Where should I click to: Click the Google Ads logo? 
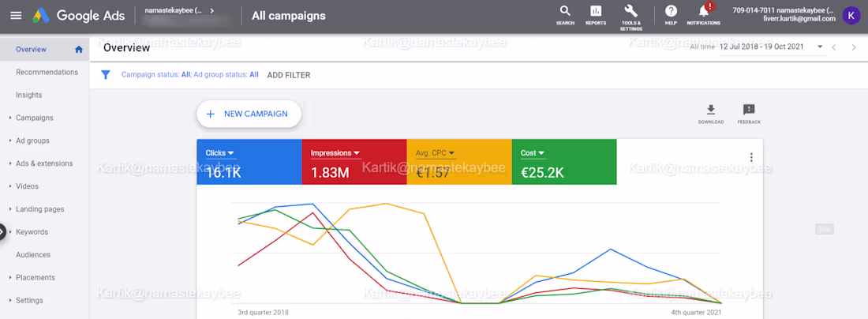79,16
